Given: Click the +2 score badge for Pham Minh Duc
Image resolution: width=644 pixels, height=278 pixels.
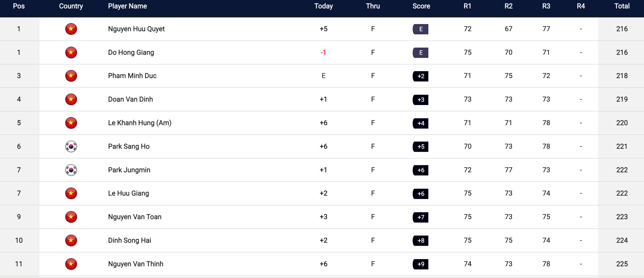Looking at the screenshot, I should tap(420, 76).
